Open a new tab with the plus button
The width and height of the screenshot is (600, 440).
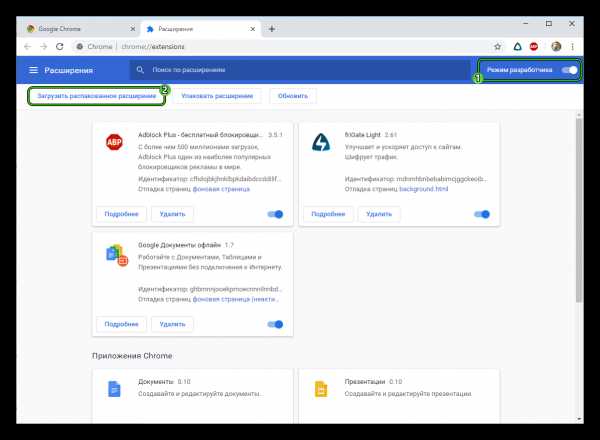pyautogui.click(x=272, y=29)
